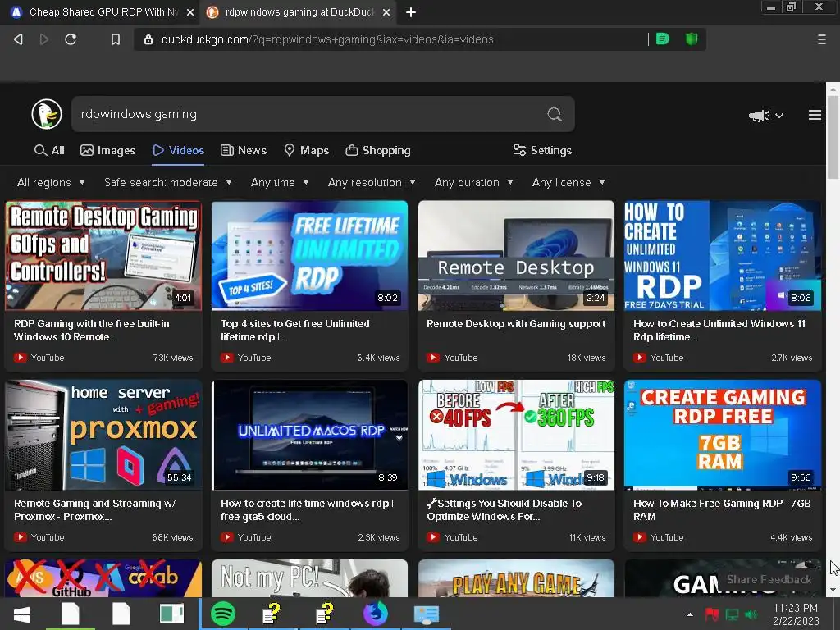Close the Cheap Shared GPU RDP tab
The width and height of the screenshot is (840, 630).
pyautogui.click(x=190, y=11)
